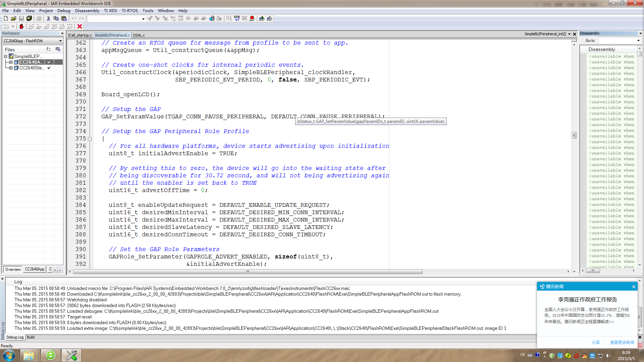Click the red Stop Debugging X icon
644x362 pixels.
tap(79, 26)
